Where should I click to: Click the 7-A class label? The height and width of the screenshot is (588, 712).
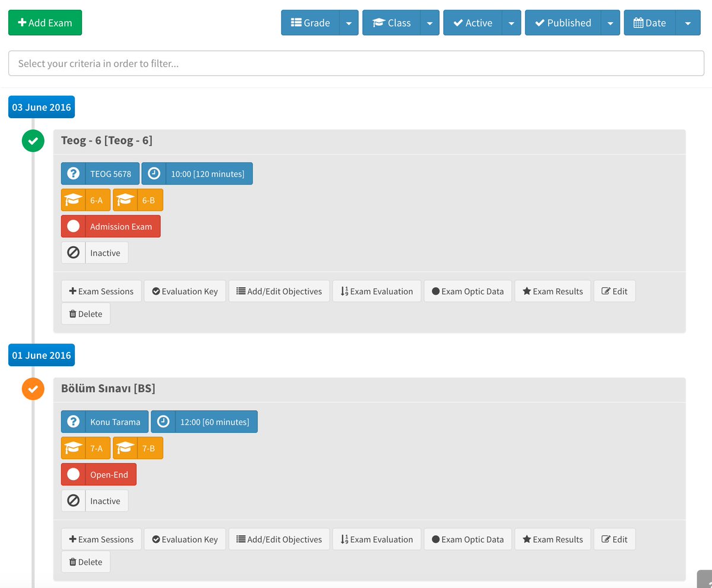[x=96, y=448]
